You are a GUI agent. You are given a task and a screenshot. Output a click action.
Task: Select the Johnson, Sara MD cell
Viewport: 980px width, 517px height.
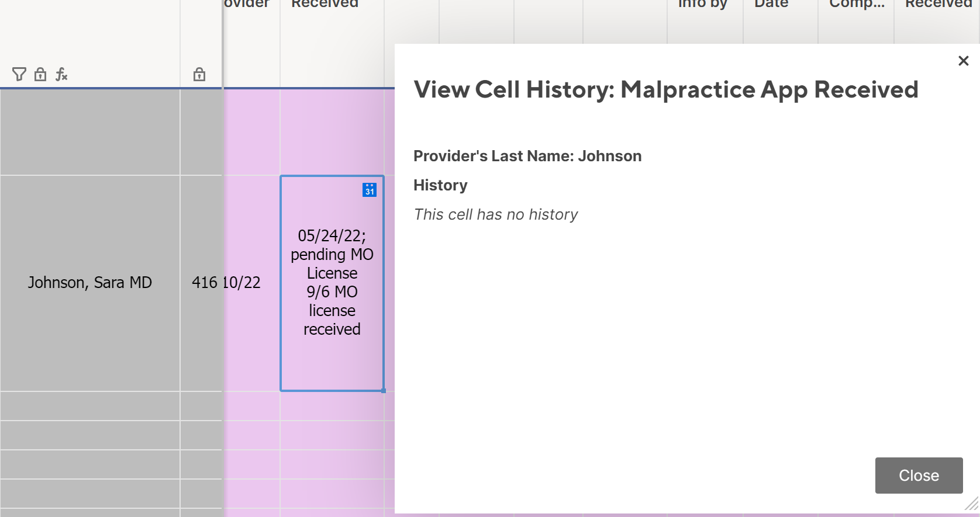(x=90, y=283)
